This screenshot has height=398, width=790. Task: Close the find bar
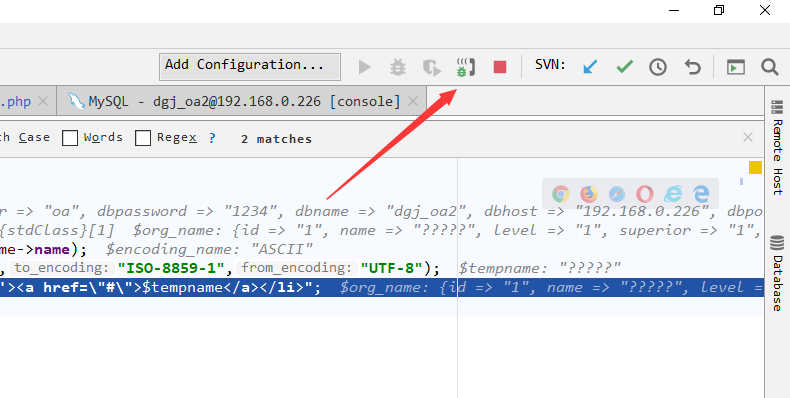tap(748, 137)
